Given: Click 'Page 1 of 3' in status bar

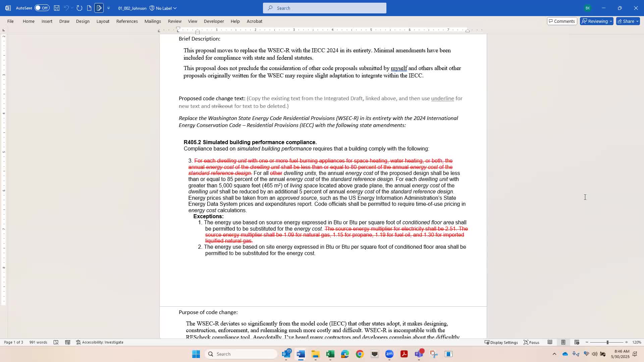Looking at the screenshot, I should [13, 342].
